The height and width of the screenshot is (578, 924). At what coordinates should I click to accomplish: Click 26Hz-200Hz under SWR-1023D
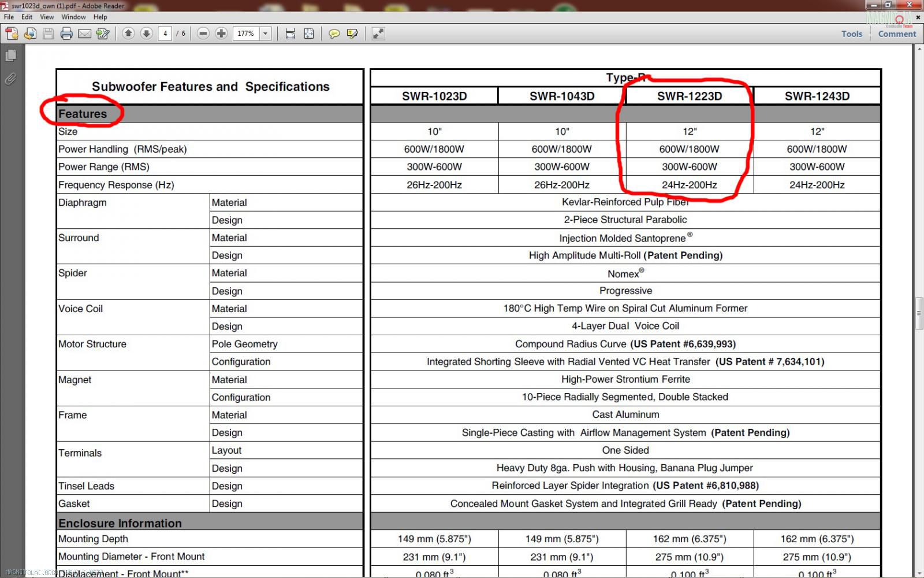click(x=434, y=185)
